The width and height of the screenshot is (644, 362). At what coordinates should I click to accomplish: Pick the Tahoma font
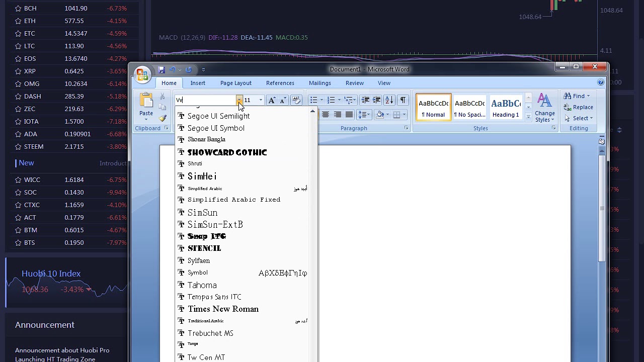pyautogui.click(x=243, y=285)
